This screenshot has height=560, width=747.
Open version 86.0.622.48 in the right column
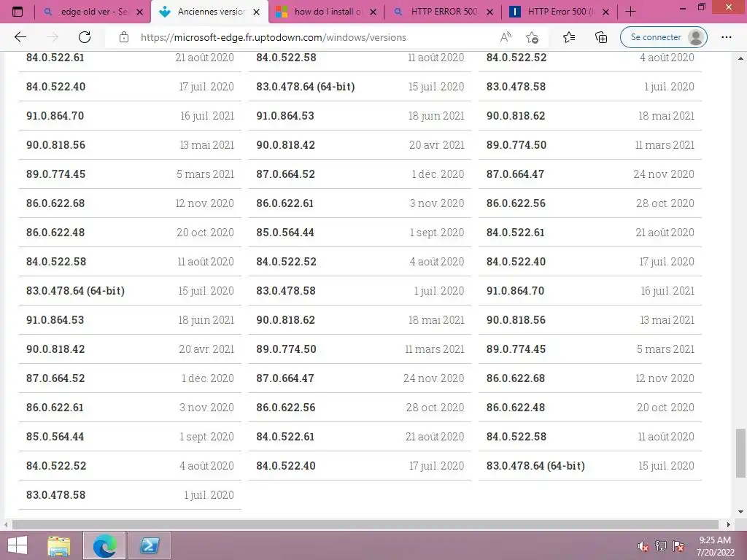click(590, 407)
